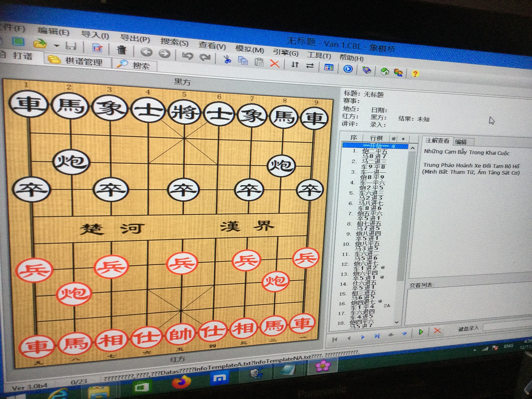Click the blue down-arrow variation button
This screenshot has width=532, height=399.
click(405, 333)
